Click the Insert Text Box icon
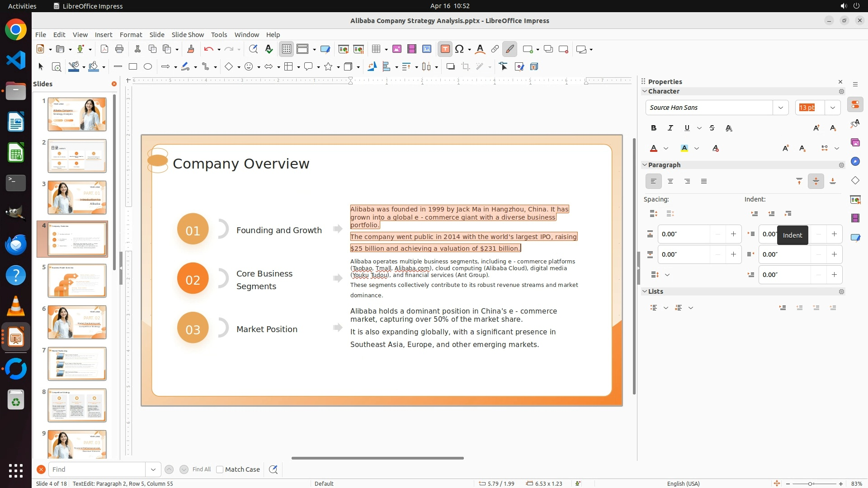 pyautogui.click(x=445, y=49)
